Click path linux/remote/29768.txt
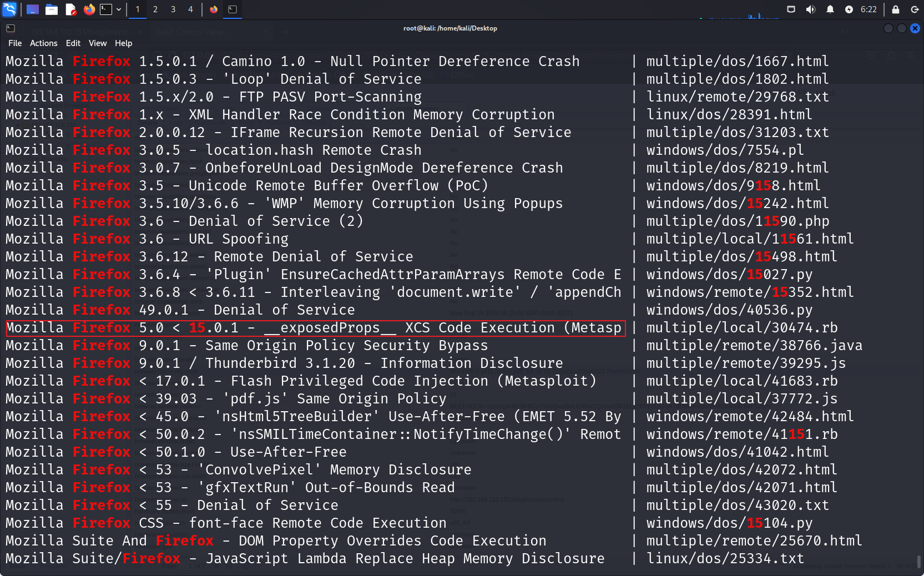924x576 pixels. 738,97
